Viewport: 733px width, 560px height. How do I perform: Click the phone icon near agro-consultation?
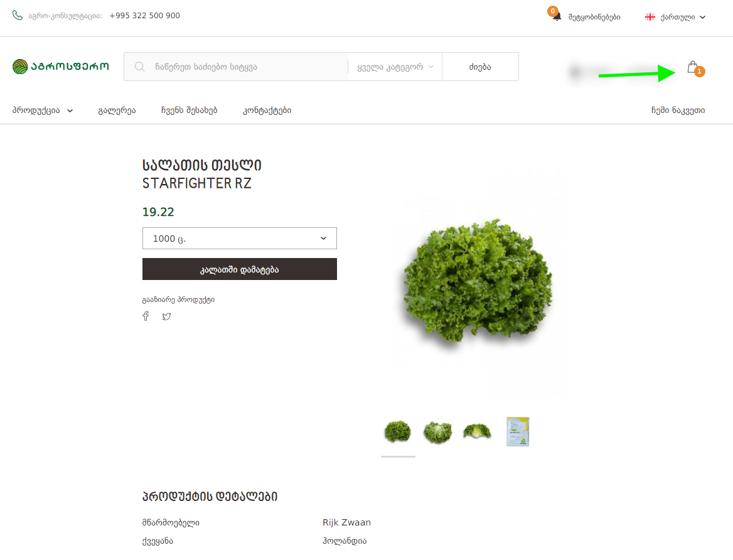(x=18, y=16)
